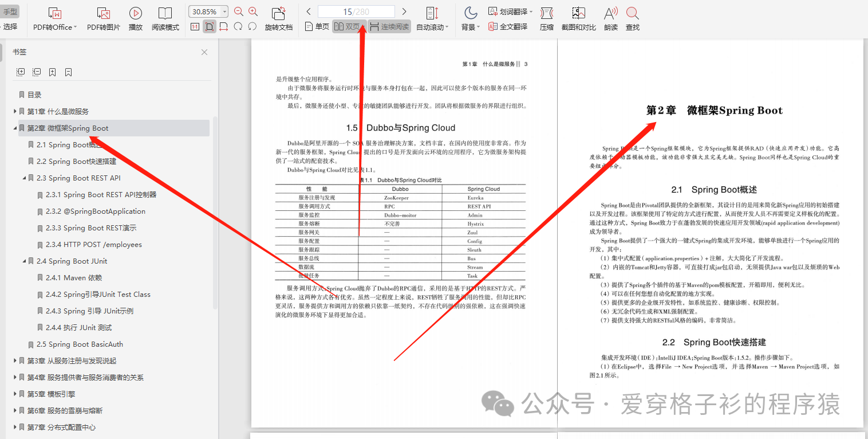Open the PDF转Office dropdown arrow

75,27
